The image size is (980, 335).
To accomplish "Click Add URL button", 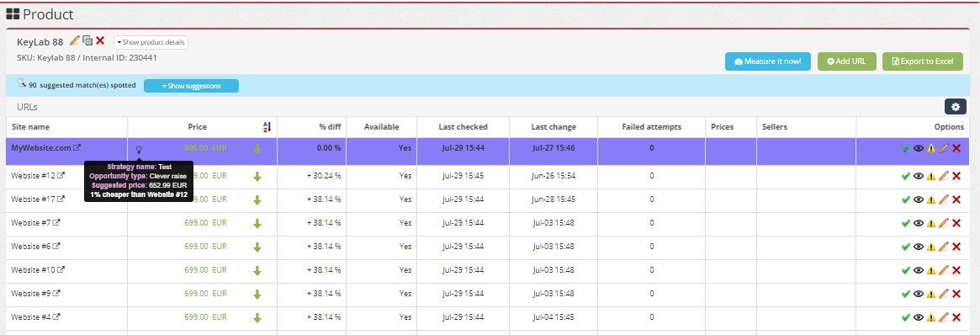I will coord(847,61).
